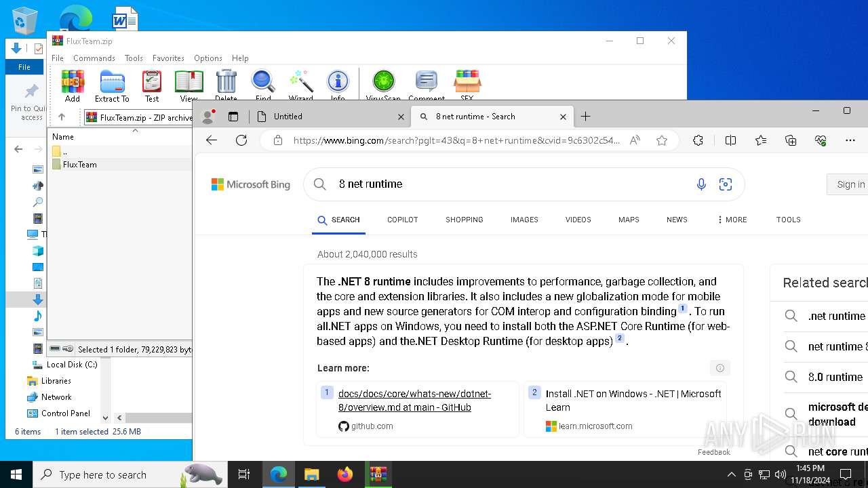Switch to Bing NEWS tab
868x488 pixels.
pyautogui.click(x=677, y=220)
